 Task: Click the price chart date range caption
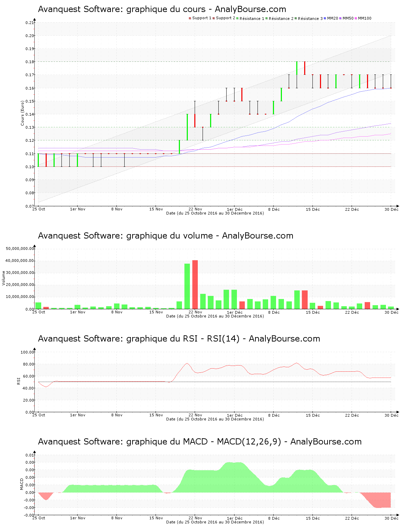click(x=215, y=213)
